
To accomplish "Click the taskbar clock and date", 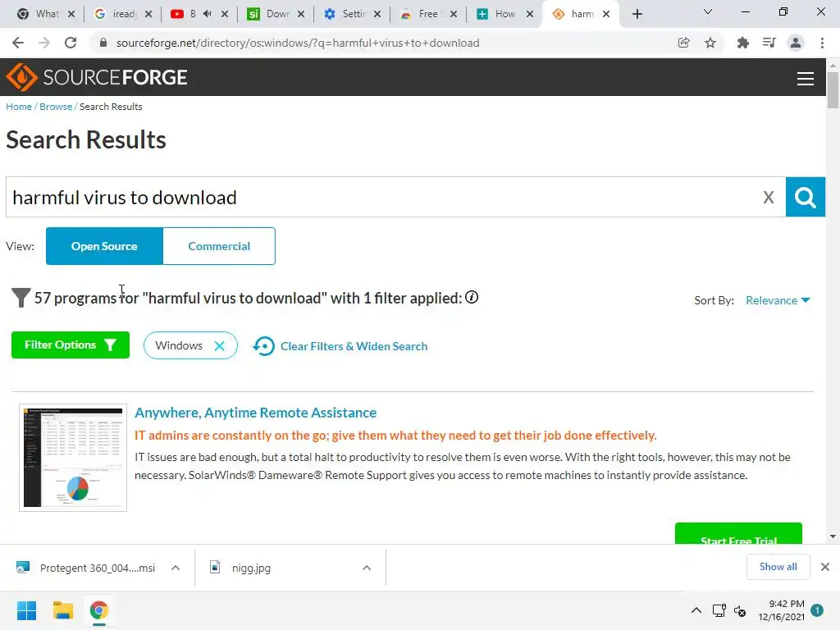I will coord(781,610).
